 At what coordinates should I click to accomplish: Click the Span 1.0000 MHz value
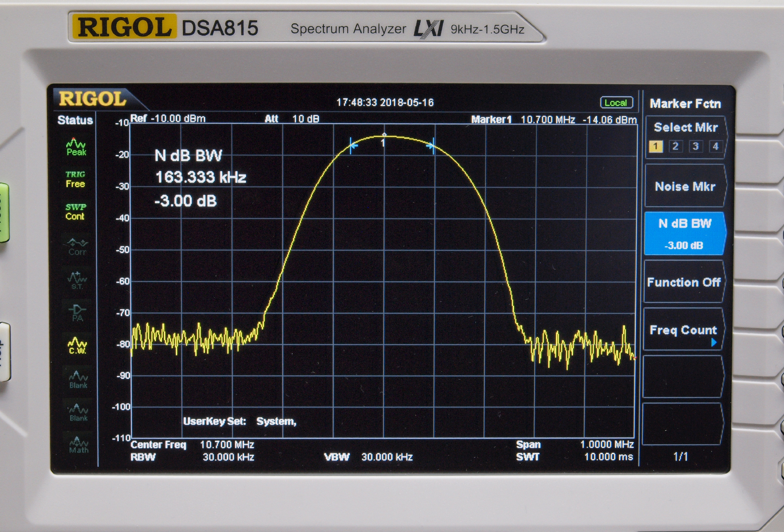point(607,444)
